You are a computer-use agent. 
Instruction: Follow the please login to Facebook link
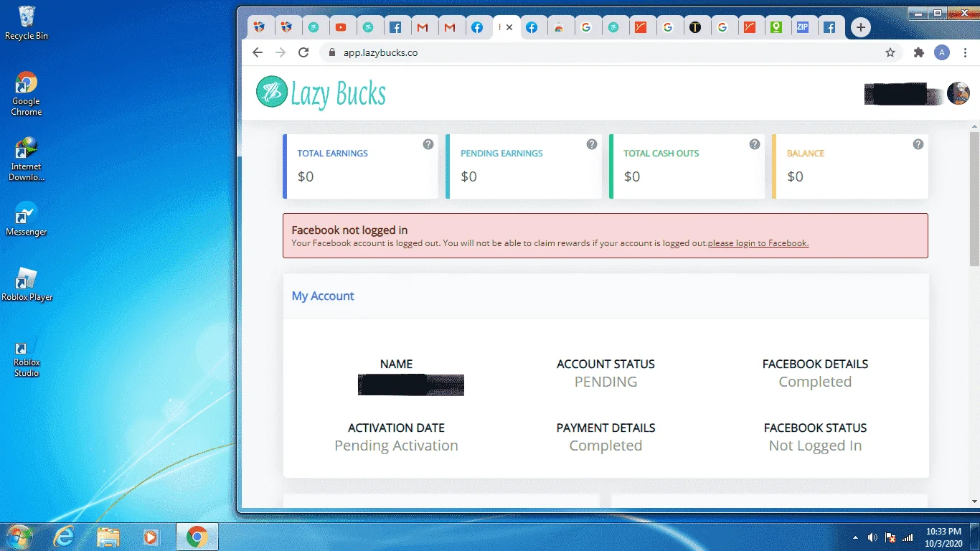point(758,243)
